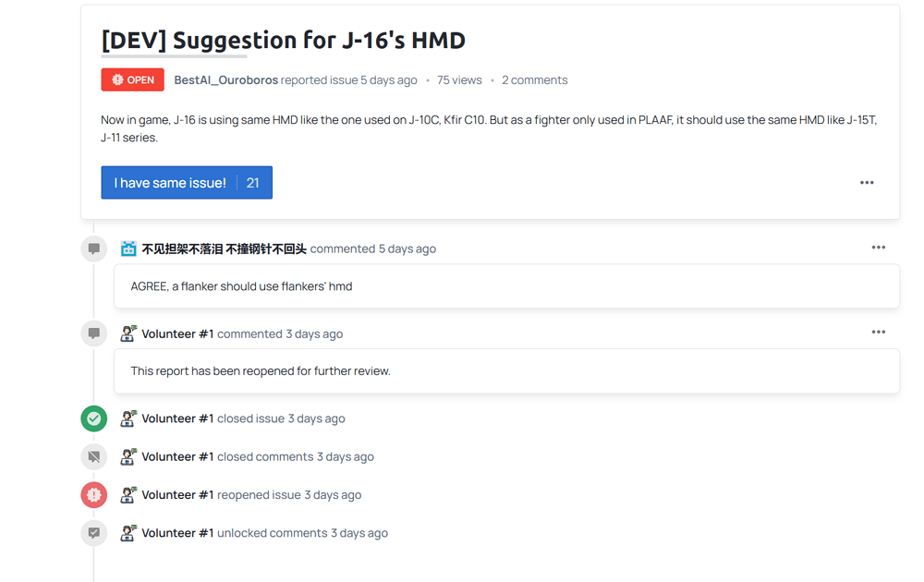The width and height of the screenshot is (924, 582).
Task: Click speech bubble icon beside Volunteer #1 comment
Action: (x=93, y=333)
